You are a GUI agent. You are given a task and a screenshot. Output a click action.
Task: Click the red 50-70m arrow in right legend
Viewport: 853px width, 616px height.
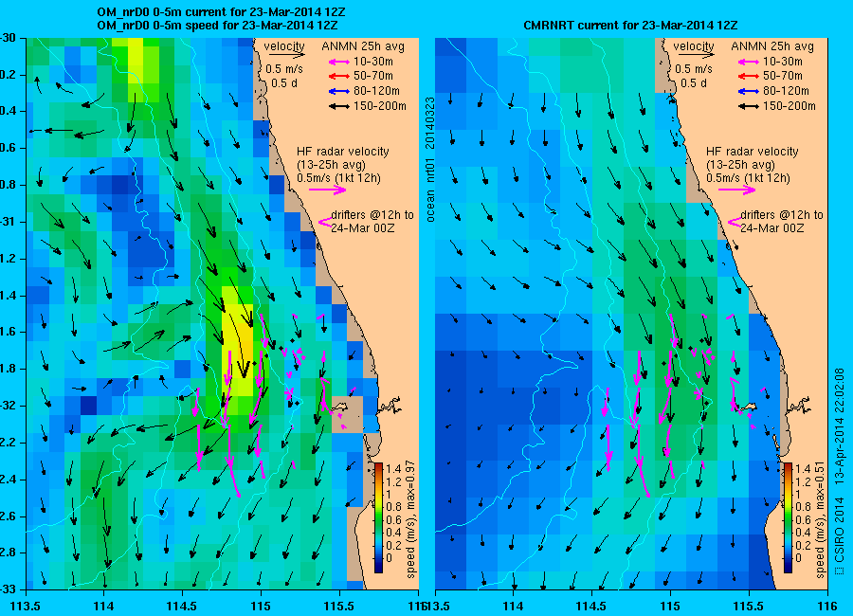(x=749, y=77)
